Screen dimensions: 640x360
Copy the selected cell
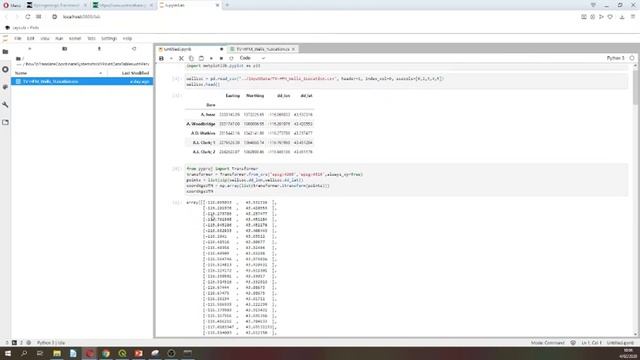pyautogui.click(x=191, y=58)
